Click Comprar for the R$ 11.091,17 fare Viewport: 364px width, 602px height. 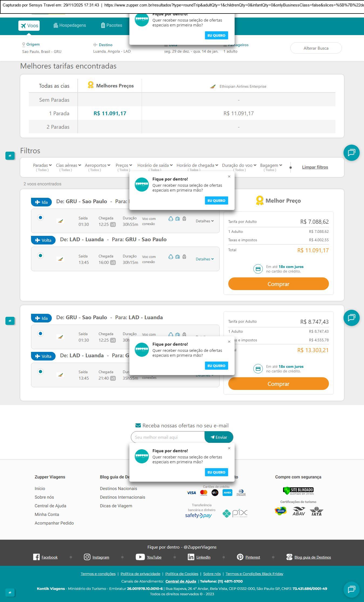pos(278,284)
